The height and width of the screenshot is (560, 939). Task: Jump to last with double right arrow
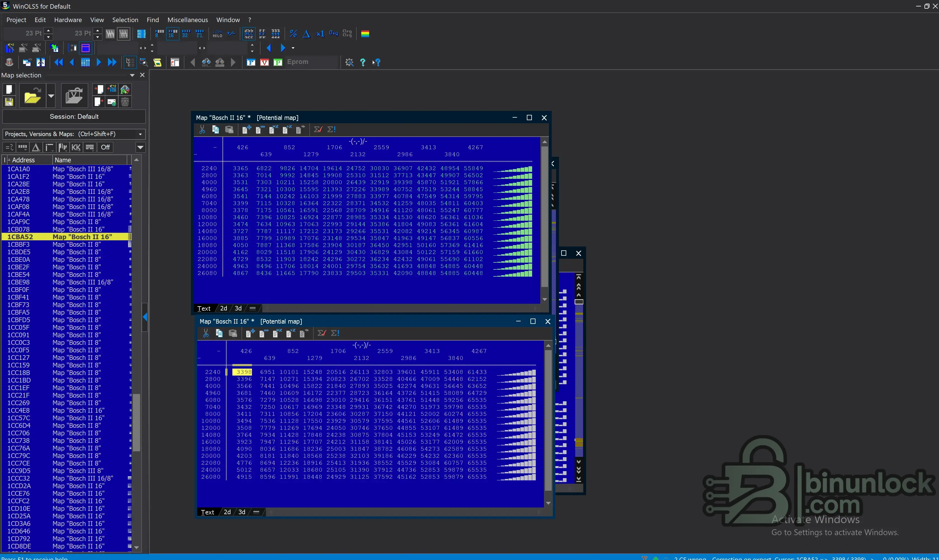tap(112, 62)
